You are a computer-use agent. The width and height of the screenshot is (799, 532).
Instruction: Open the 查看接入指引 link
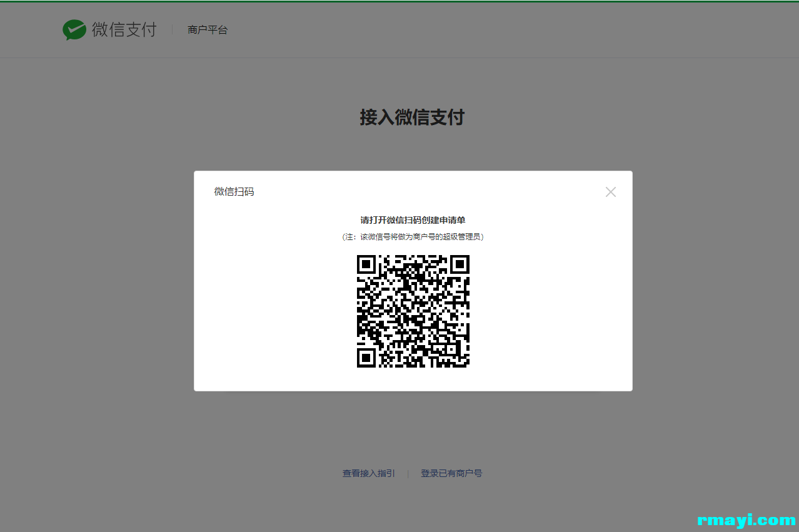[x=368, y=473]
